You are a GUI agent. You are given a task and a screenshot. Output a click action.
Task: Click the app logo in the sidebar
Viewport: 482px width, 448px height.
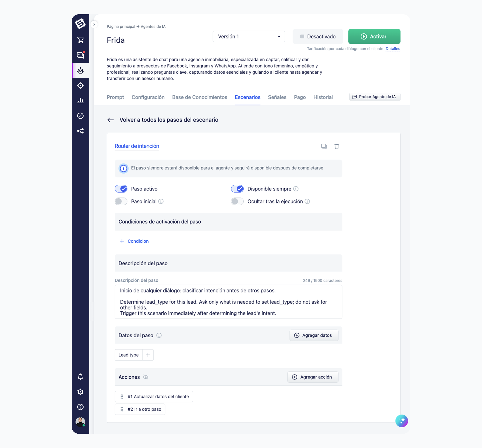pyautogui.click(x=80, y=24)
